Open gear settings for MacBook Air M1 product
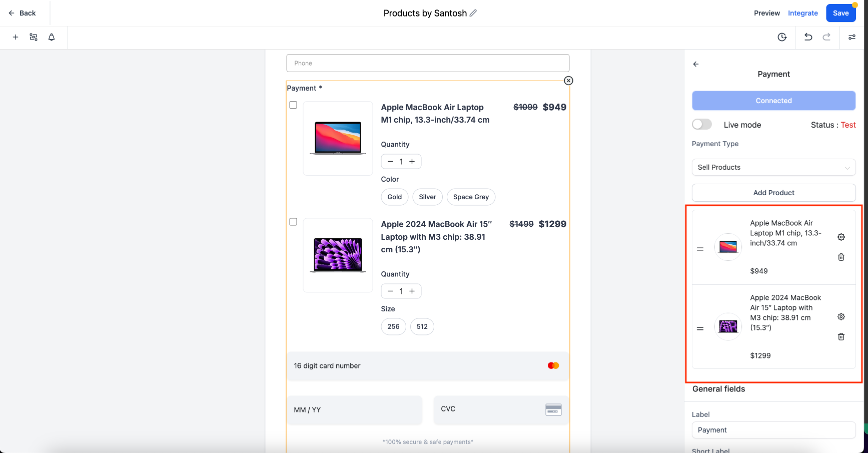868x453 pixels. [x=841, y=237]
